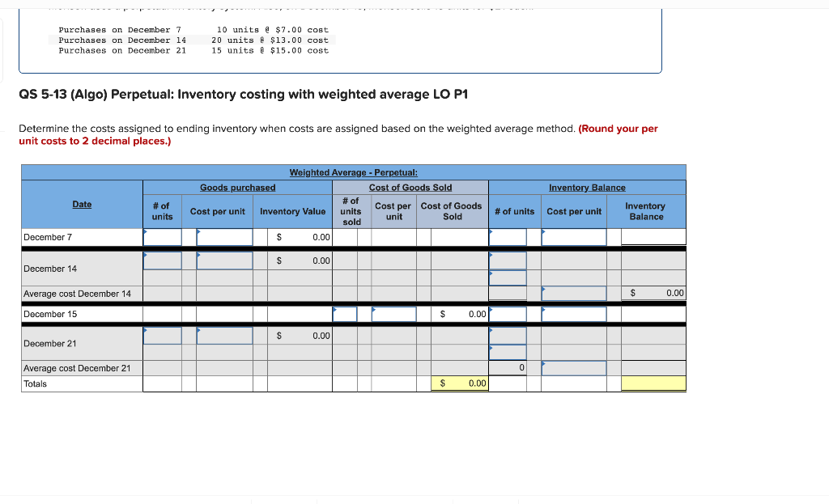Click December 14 goods purchased units field
Viewport: 829px width, 504px height.
[x=162, y=260]
